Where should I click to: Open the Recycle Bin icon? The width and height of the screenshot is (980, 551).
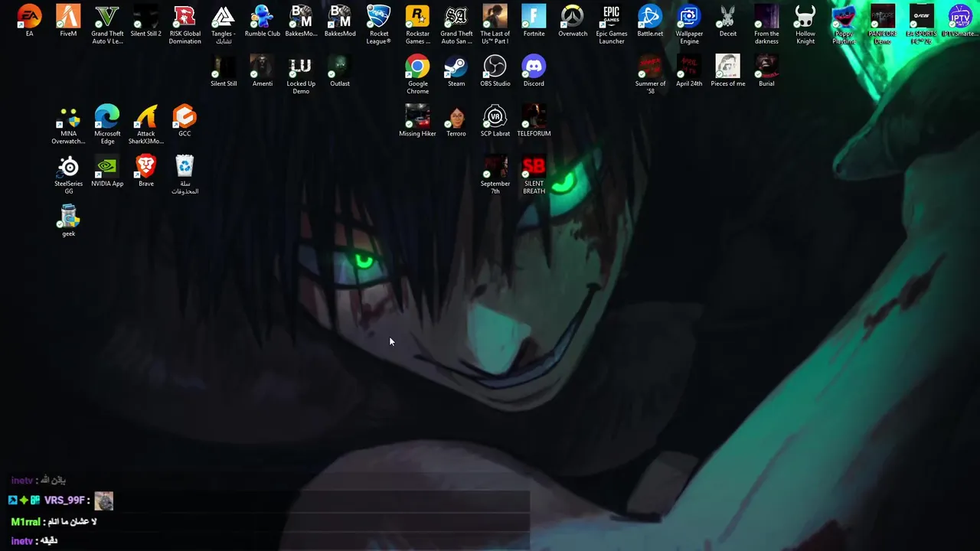(185, 167)
